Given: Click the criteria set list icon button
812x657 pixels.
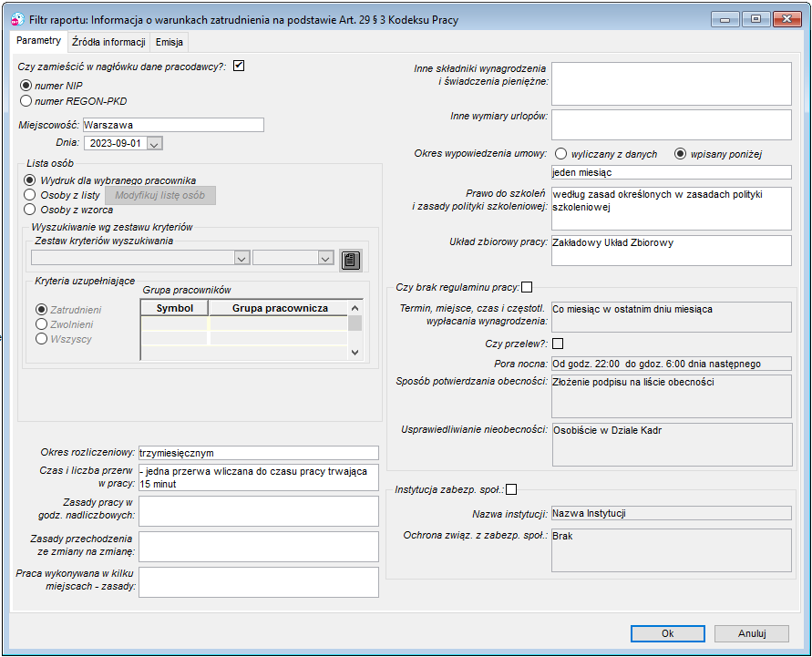Looking at the screenshot, I should (x=351, y=260).
